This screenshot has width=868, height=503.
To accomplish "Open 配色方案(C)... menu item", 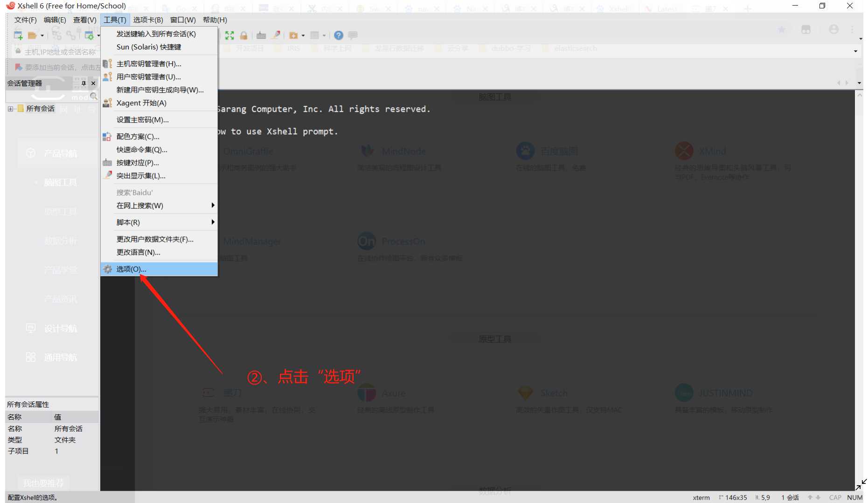I will click(159, 137).
